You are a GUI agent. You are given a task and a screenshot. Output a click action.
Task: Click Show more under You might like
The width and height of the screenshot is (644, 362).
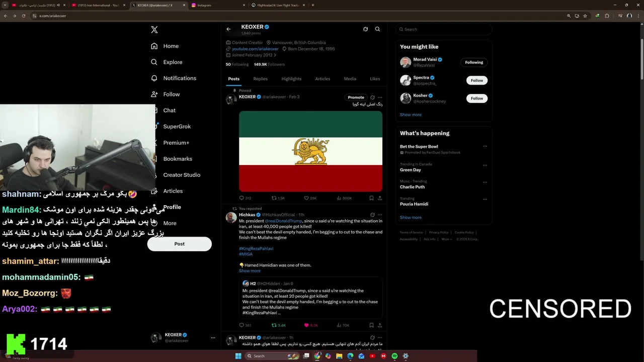coord(411,115)
